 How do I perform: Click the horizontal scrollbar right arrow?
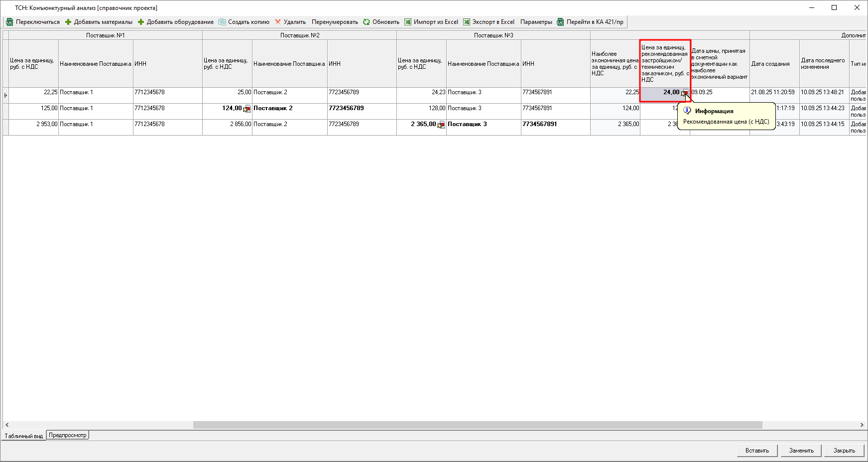pos(862,425)
